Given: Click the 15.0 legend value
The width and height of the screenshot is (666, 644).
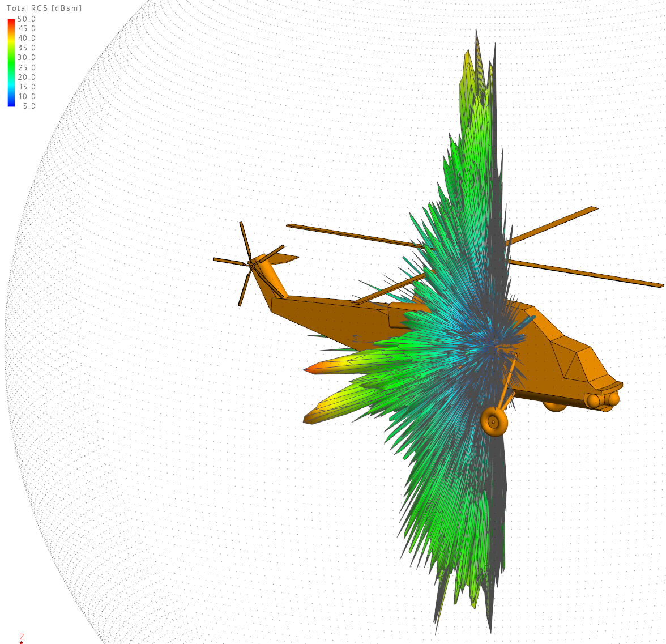Looking at the screenshot, I should click(x=26, y=87).
